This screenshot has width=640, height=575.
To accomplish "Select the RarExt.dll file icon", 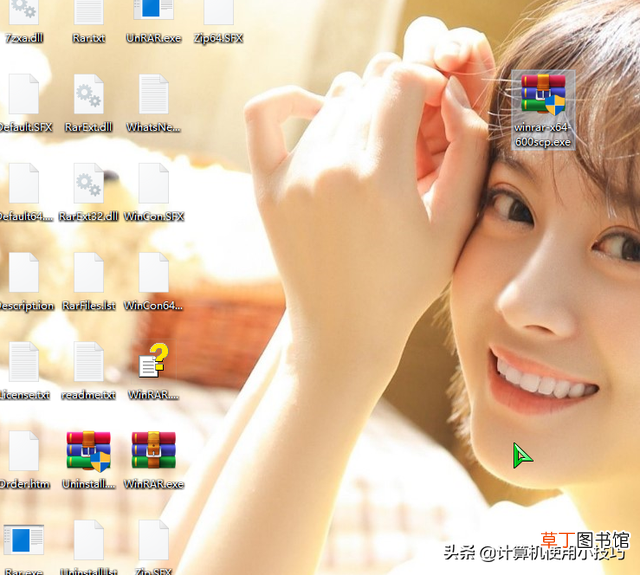I will pos(89,94).
